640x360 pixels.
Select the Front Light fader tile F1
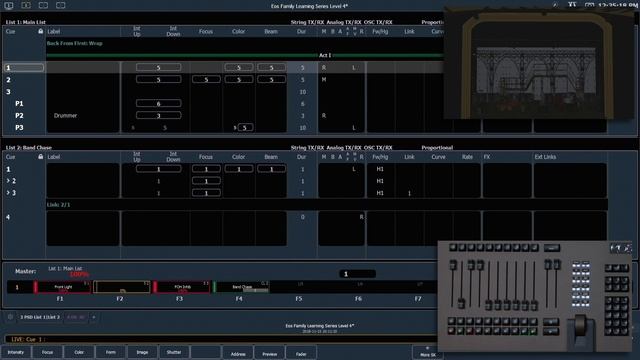coord(62,287)
